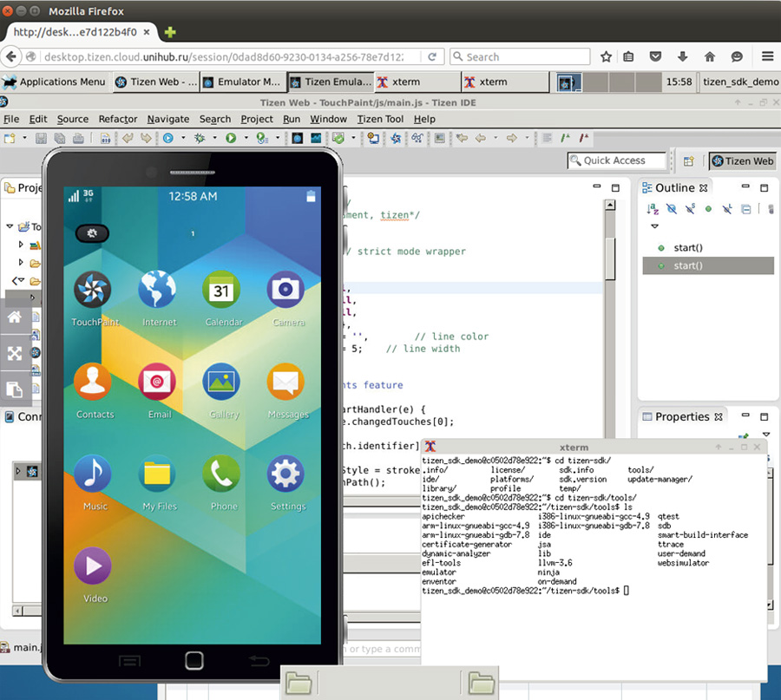
Task: Open dropdown arrow next to New wizard icon
Action: point(24,138)
